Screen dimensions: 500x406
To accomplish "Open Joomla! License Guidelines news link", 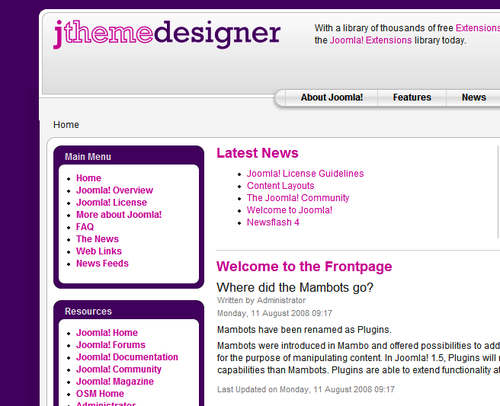I will coord(305,174).
